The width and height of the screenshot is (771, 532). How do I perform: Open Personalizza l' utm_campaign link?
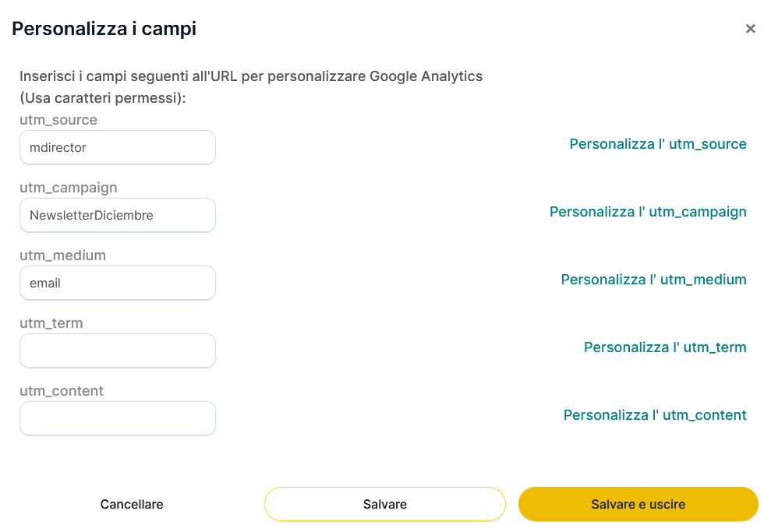coord(648,212)
